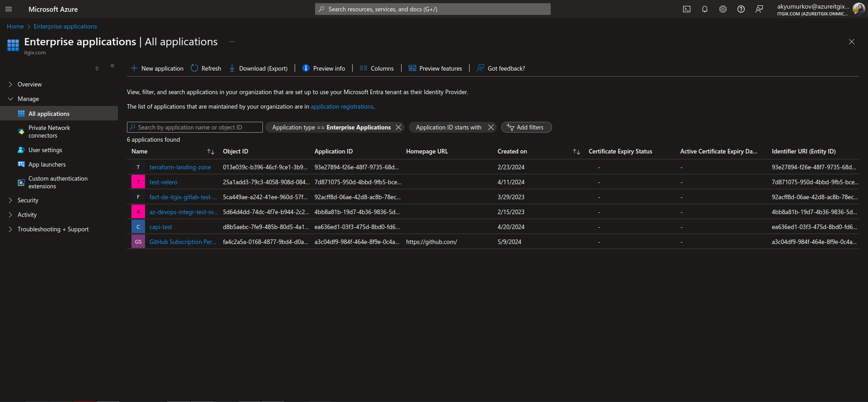Click the sidebar expand/collapse all arrows
Viewport: 868px width, 402px height.
(97, 68)
